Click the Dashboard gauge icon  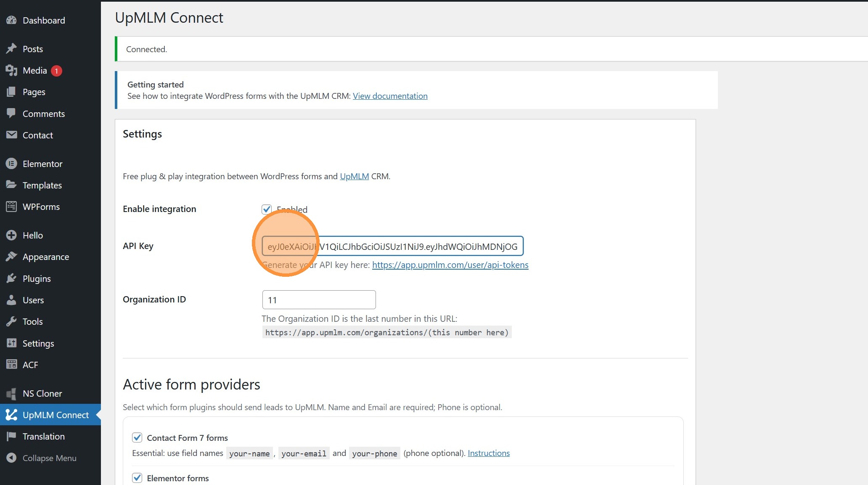pos(11,20)
